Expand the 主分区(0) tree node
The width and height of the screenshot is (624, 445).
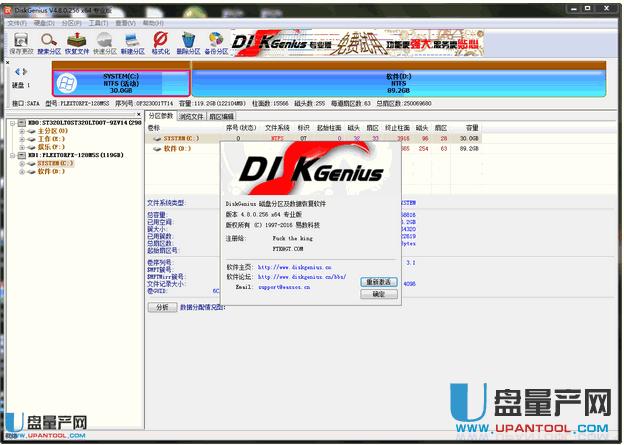20,130
